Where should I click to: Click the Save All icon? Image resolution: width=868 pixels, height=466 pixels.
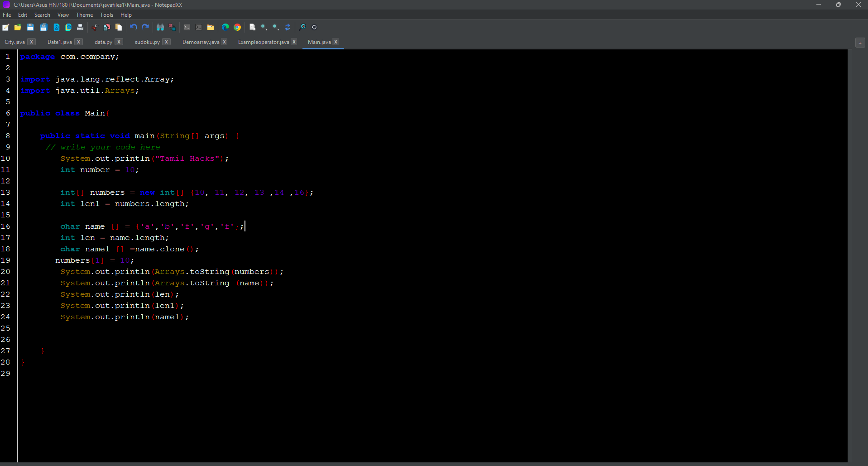[43, 27]
